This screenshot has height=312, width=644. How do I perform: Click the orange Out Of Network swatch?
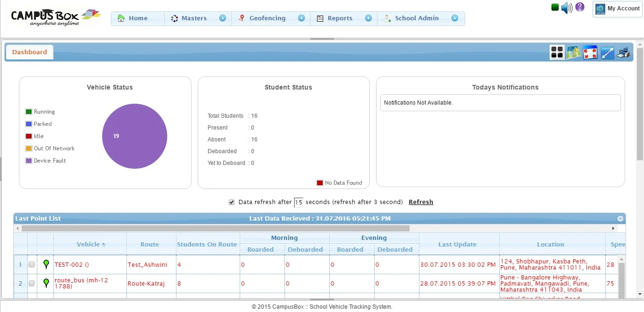pyautogui.click(x=29, y=148)
